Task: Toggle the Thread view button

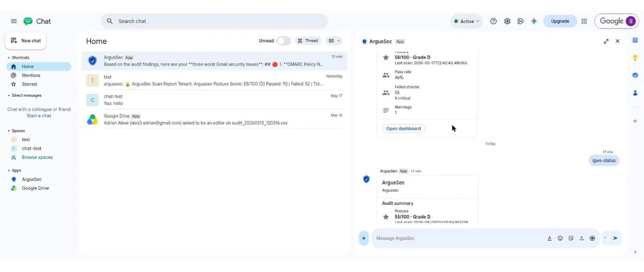Action: (308, 41)
